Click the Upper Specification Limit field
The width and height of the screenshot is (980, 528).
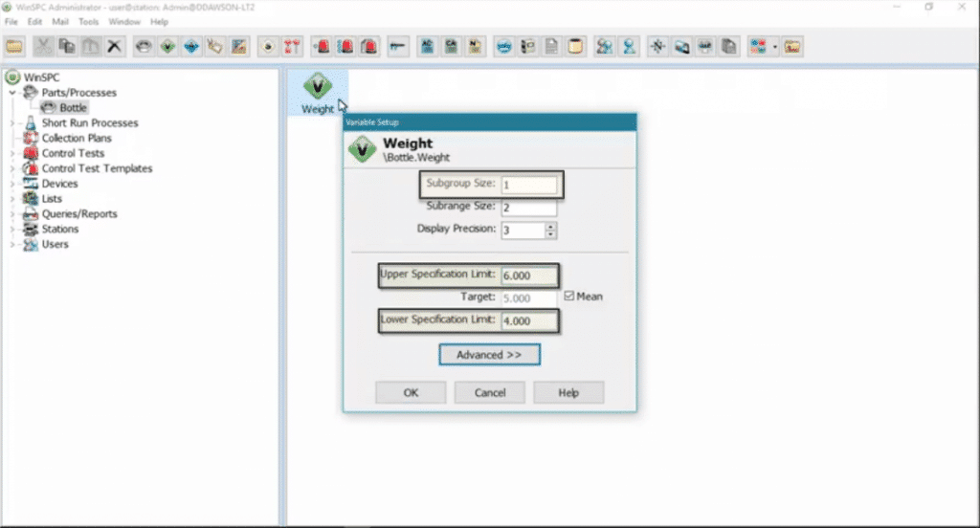[x=528, y=276]
